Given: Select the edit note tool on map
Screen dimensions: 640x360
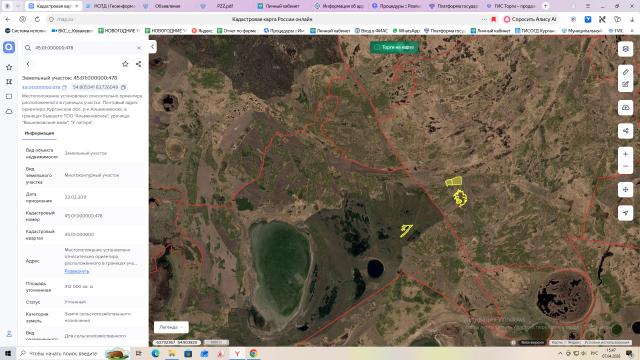Looking at the screenshot, I should [x=625, y=84].
